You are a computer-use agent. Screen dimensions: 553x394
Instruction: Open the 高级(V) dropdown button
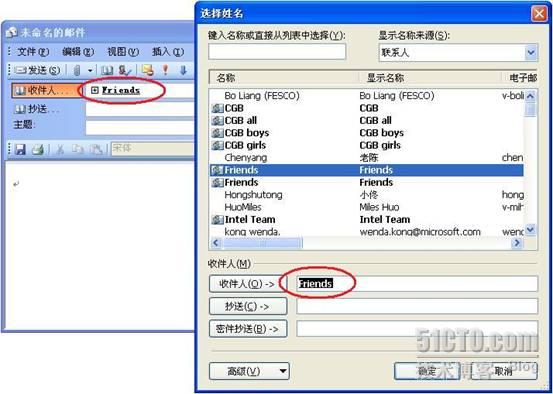pyautogui.click(x=249, y=371)
